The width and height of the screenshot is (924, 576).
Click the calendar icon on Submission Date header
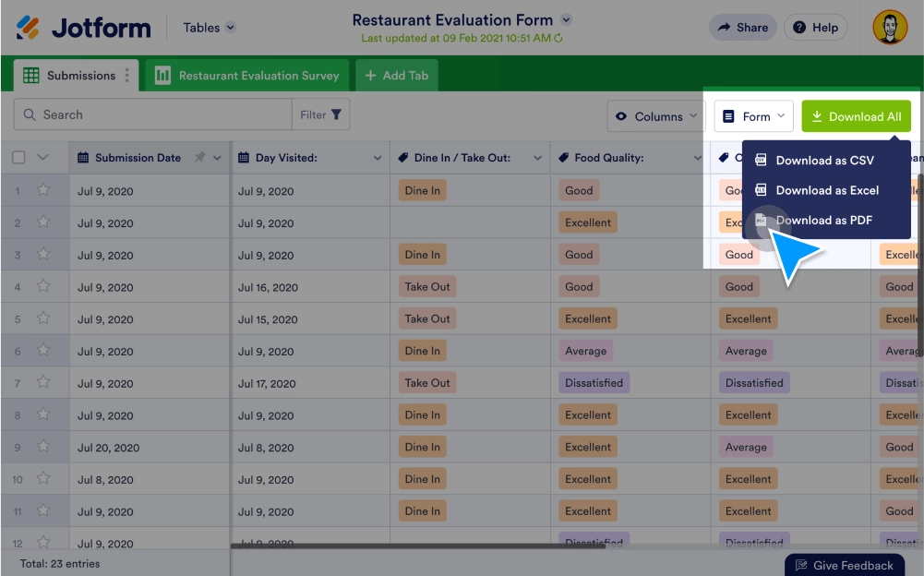85,157
